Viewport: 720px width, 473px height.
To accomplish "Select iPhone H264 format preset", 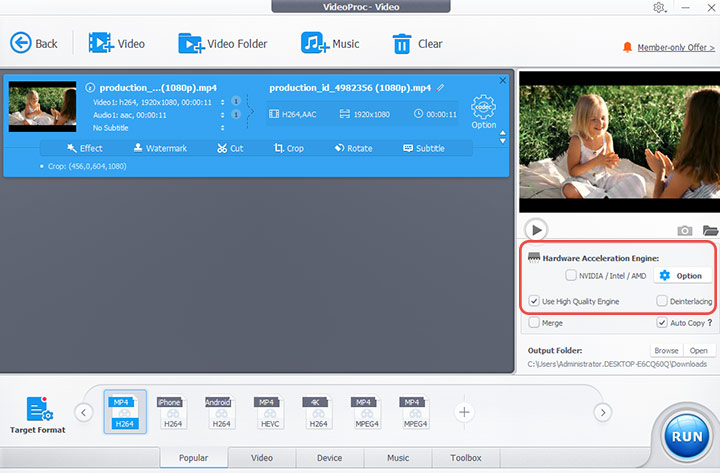I will (x=173, y=412).
